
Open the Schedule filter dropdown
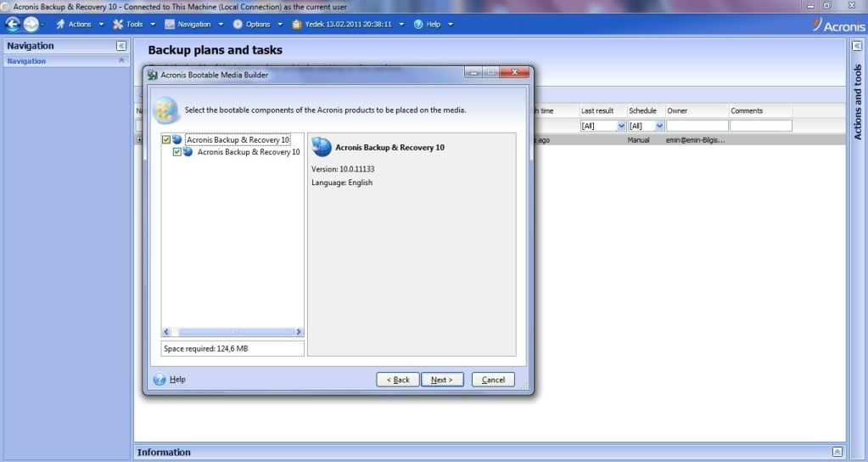(659, 126)
